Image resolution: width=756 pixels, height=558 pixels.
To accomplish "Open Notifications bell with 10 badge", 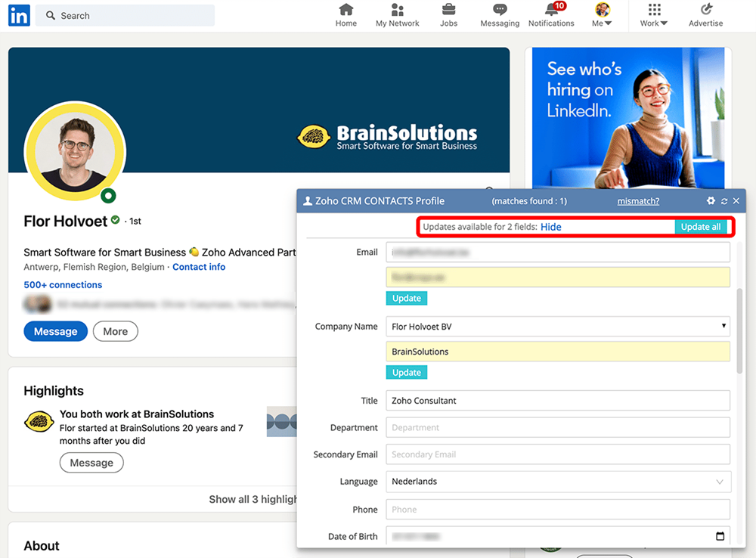I will [x=551, y=15].
